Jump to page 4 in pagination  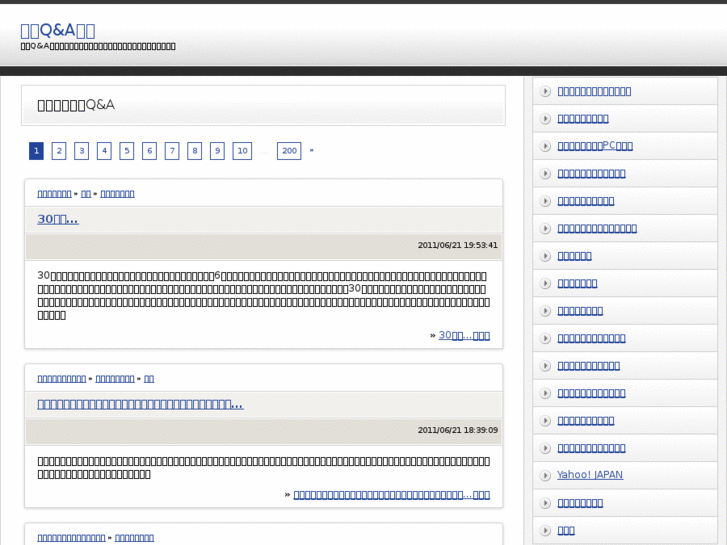coord(104,151)
